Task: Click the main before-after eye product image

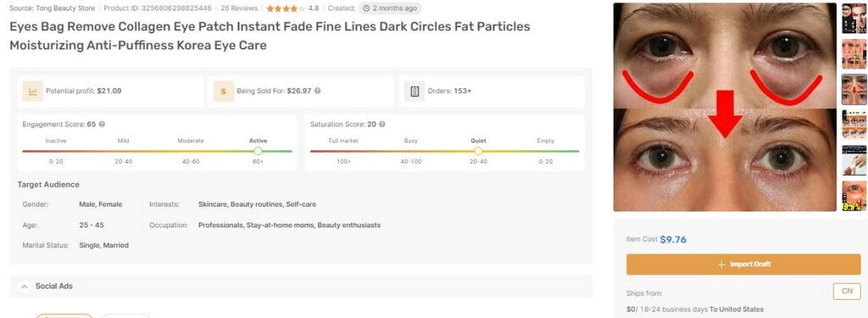Action: (725, 108)
